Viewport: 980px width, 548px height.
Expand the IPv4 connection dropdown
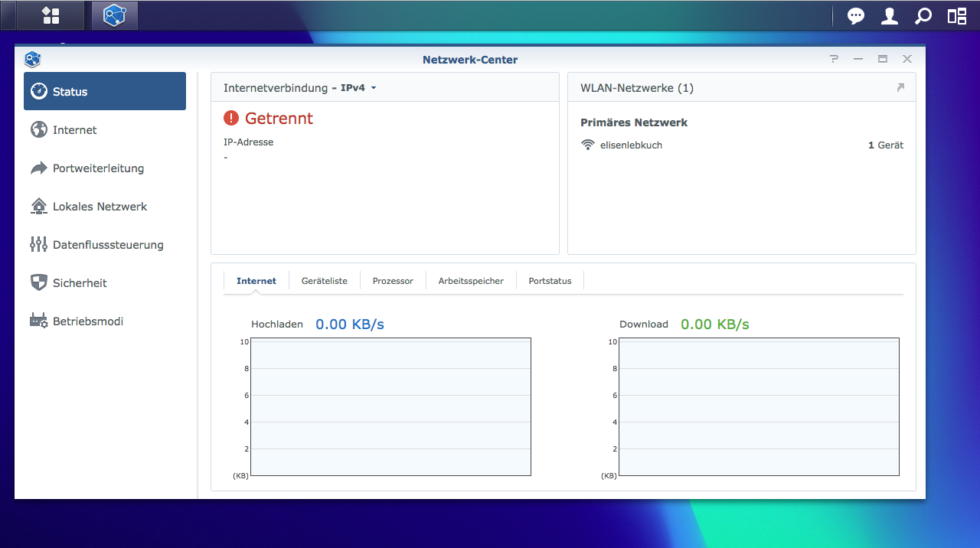[x=358, y=88]
